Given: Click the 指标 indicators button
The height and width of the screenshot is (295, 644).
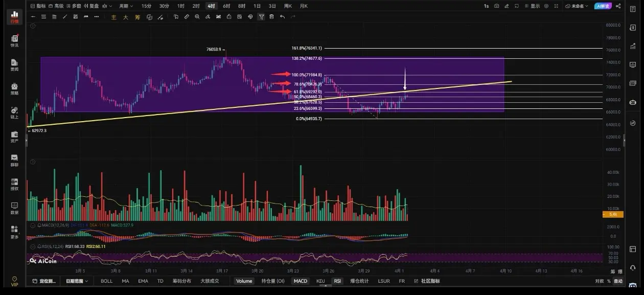Looking at the screenshot, I should click(38, 6).
